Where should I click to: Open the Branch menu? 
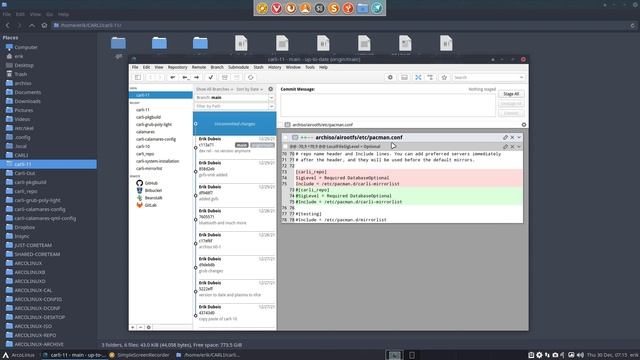click(x=217, y=67)
